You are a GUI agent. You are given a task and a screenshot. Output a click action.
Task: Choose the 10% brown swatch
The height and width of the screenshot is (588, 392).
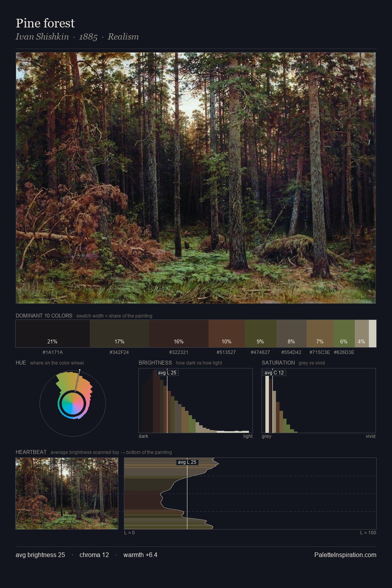coord(227,334)
